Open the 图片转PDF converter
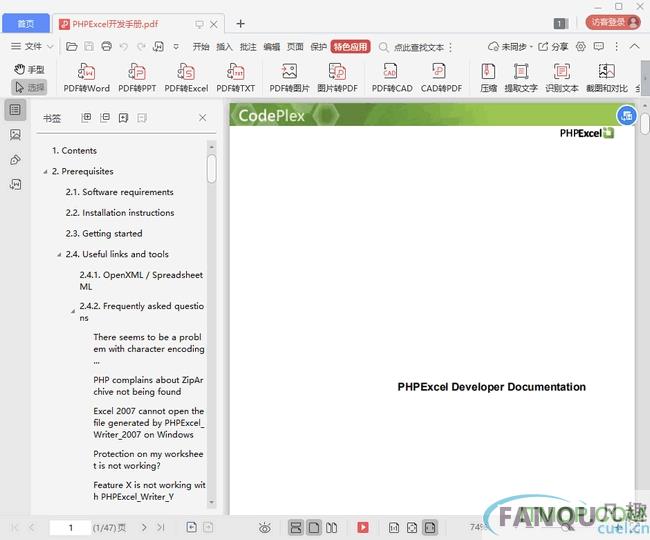Image resolution: width=650 pixels, height=540 pixels. (337, 77)
